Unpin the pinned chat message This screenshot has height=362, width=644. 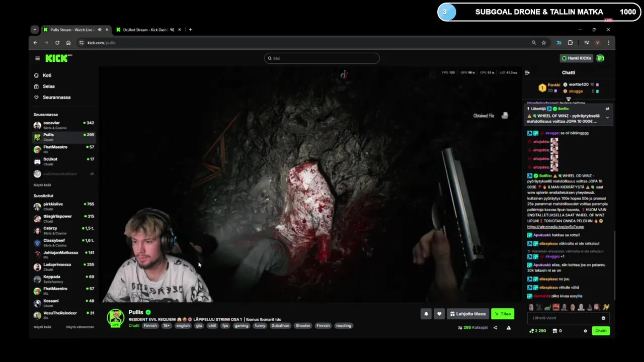(x=607, y=109)
